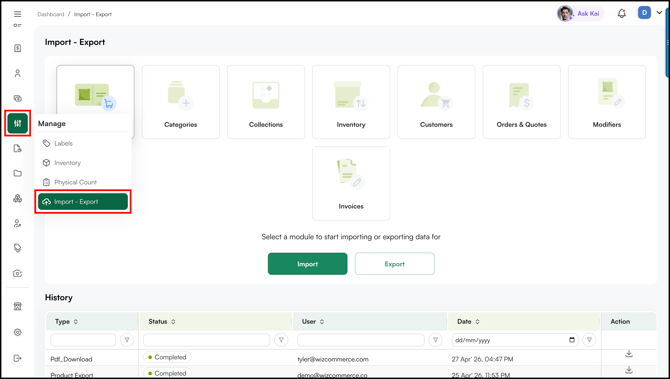This screenshot has height=379, width=670.
Task: Choose the Inventory module card
Action: click(x=351, y=102)
